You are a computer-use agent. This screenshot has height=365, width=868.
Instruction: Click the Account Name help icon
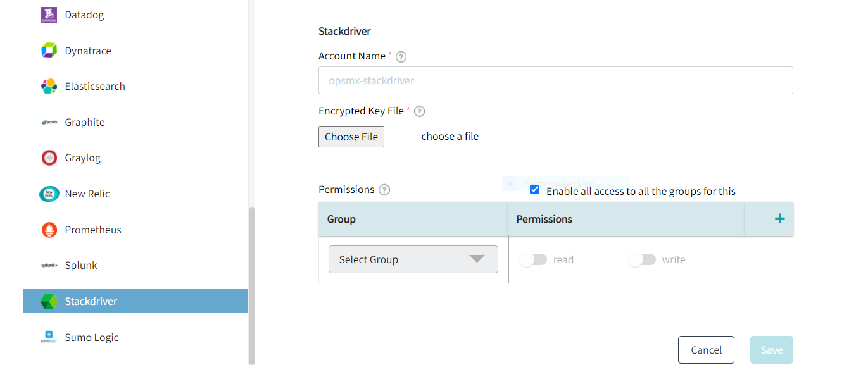coord(401,56)
